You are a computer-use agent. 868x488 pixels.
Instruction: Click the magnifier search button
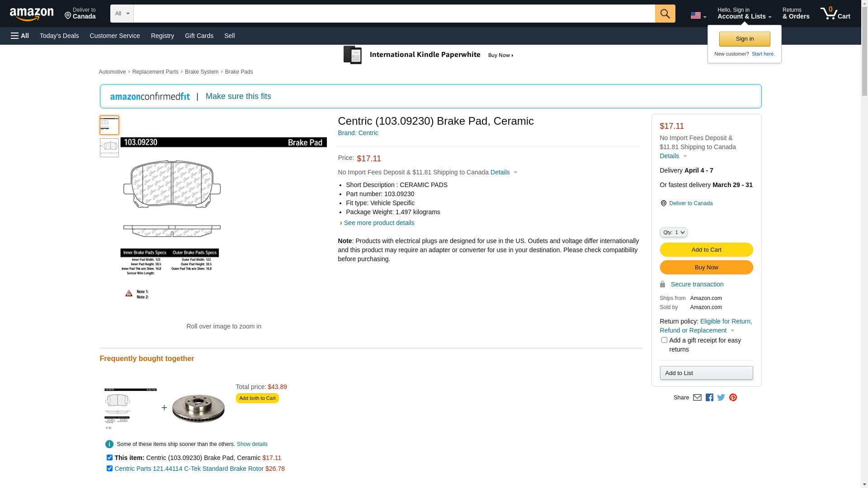point(665,14)
